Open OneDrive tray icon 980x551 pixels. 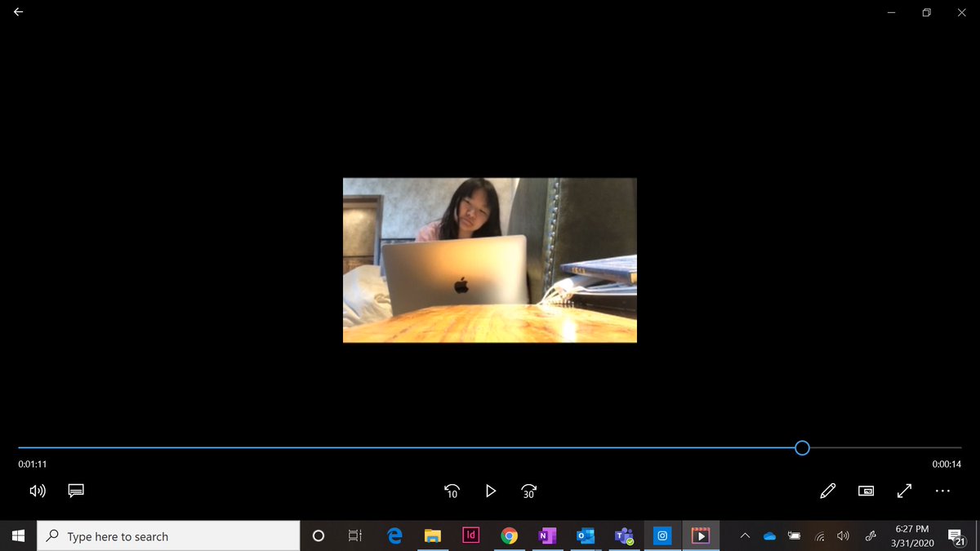[x=769, y=536]
